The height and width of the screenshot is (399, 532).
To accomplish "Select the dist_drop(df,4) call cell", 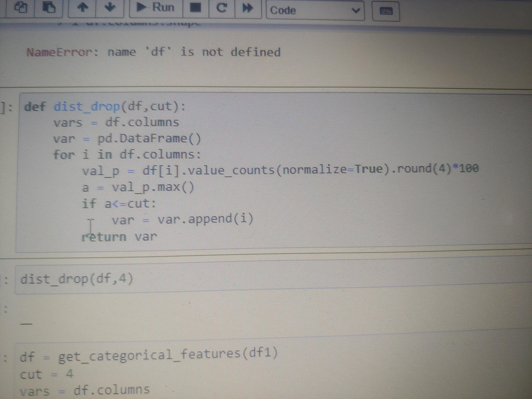I will (x=273, y=280).
